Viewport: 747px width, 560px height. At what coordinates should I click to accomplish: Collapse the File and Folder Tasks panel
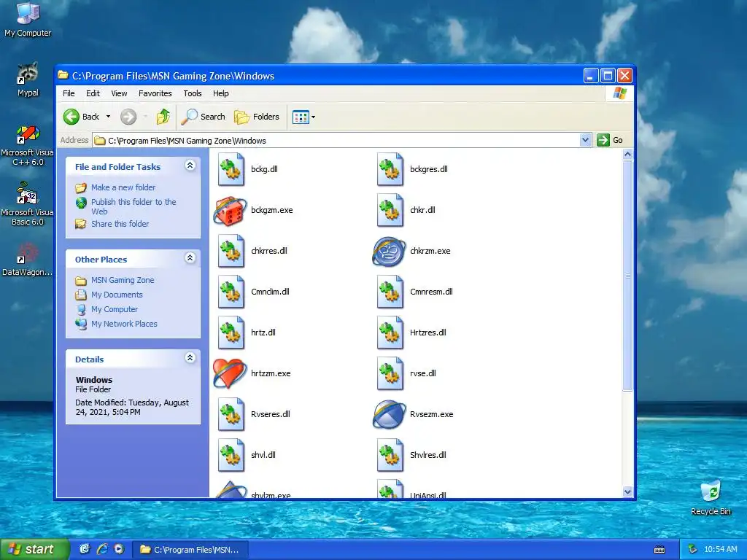[x=190, y=166]
